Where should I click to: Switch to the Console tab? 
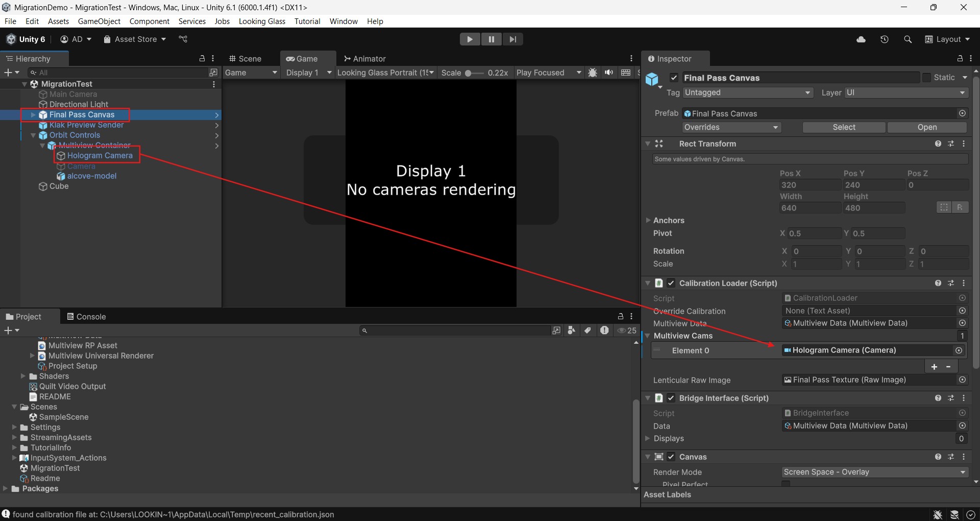86,317
